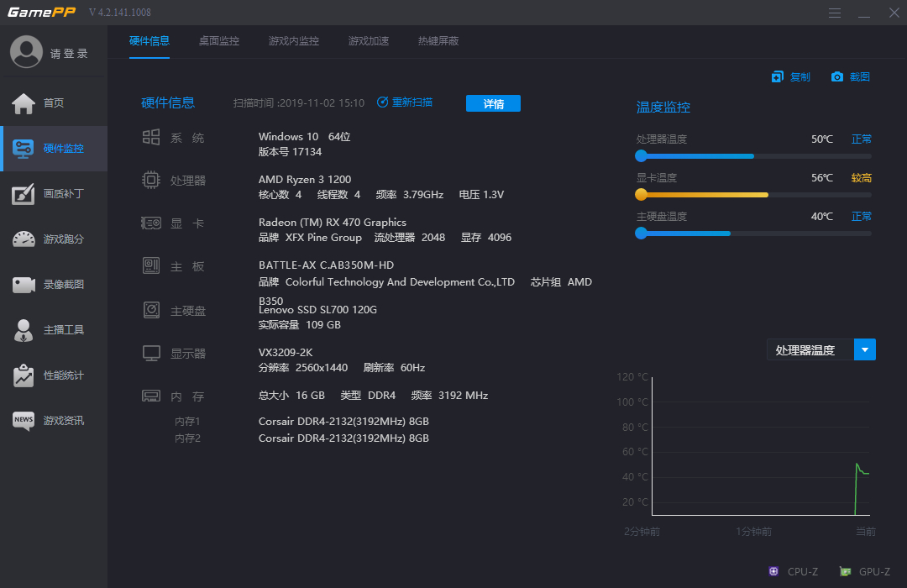Screen dimensions: 907x588
Task: Select the 性能统计 chart icon
Action: pos(24,375)
